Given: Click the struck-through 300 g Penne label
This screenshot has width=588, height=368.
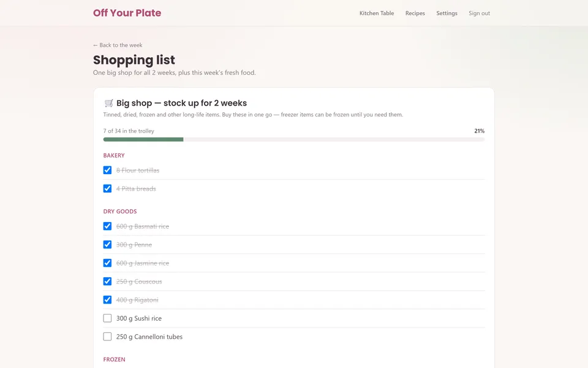Looking at the screenshot, I should coord(134,245).
